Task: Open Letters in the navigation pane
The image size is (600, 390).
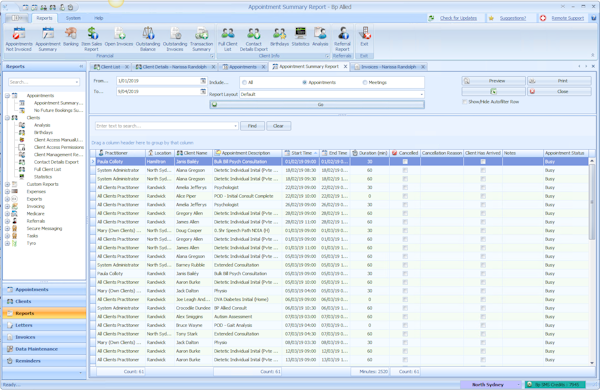Action: pyautogui.click(x=44, y=325)
